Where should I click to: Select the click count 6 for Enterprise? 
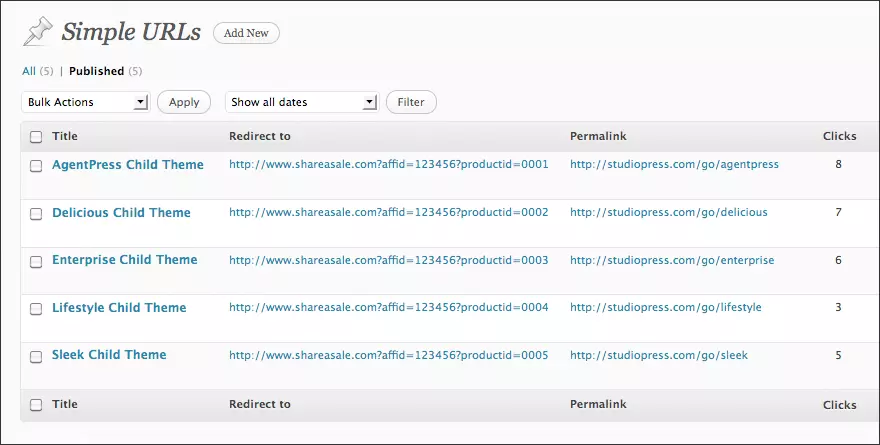pos(838,260)
